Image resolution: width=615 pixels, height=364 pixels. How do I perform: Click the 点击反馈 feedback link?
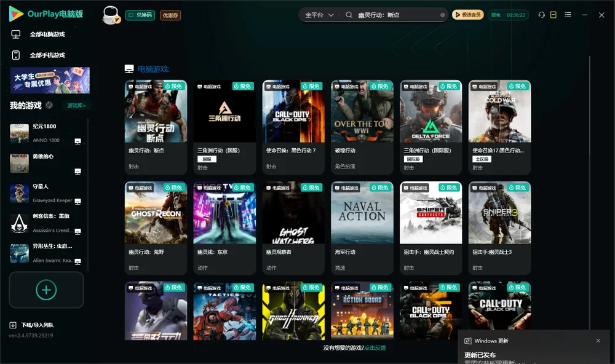pyautogui.click(x=375, y=348)
